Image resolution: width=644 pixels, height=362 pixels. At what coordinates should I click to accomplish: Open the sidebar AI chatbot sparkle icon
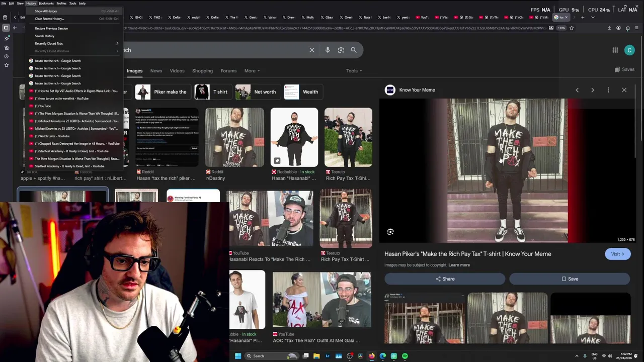pyautogui.click(x=6, y=38)
